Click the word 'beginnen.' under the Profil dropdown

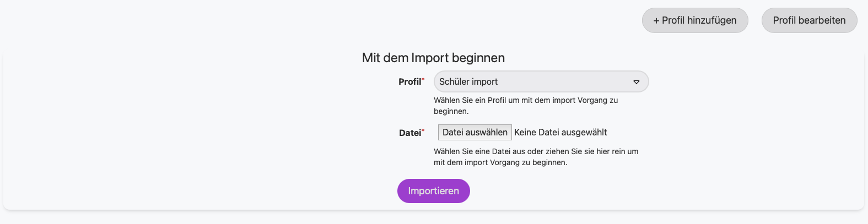[x=451, y=111]
